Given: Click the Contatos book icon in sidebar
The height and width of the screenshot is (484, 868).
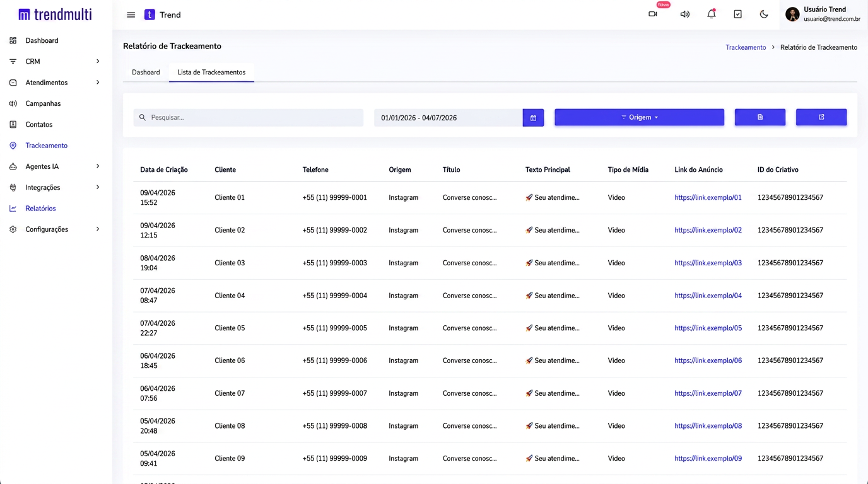Looking at the screenshot, I should click(x=13, y=124).
